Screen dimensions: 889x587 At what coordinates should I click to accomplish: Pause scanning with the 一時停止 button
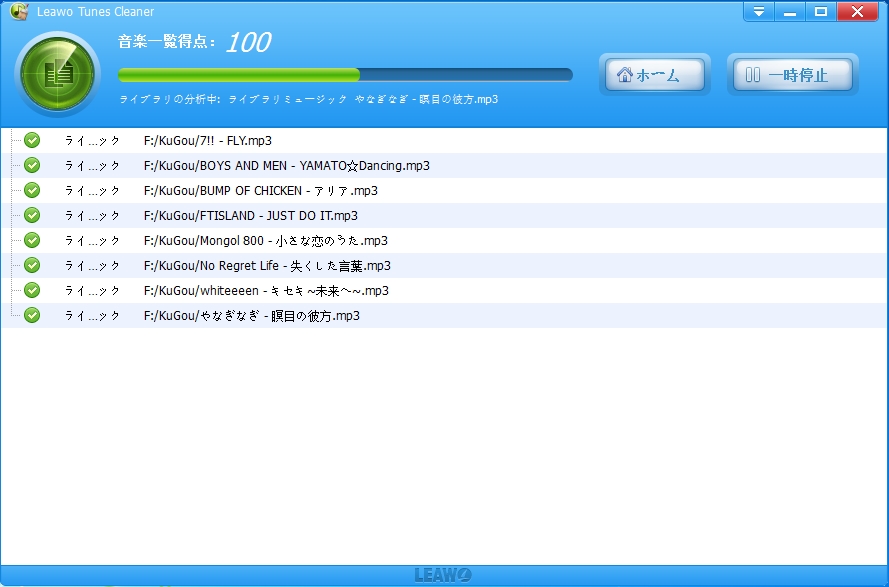point(793,75)
